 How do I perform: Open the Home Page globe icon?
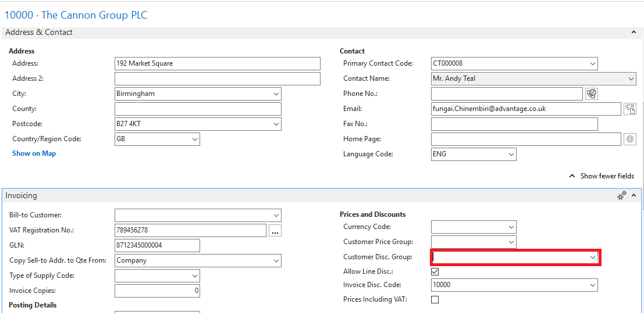[x=629, y=139]
